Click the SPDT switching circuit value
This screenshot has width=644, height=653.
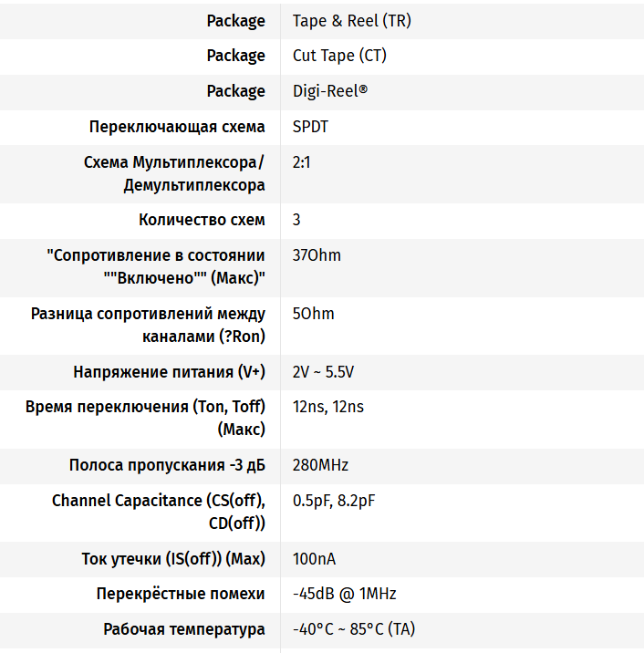(x=310, y=127)
